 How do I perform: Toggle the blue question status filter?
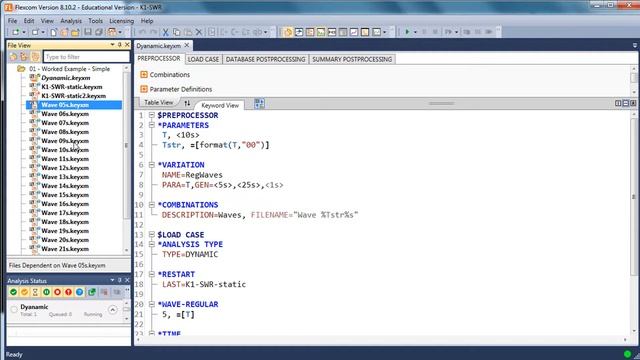(x=79, y=292)
